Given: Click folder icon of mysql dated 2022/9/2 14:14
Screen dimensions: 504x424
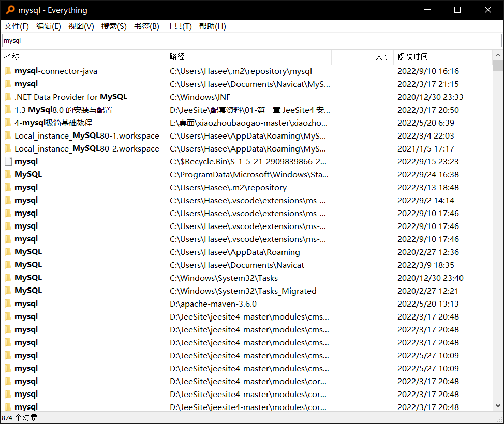Looking at the screenshot, I should (x=8, y=201).
